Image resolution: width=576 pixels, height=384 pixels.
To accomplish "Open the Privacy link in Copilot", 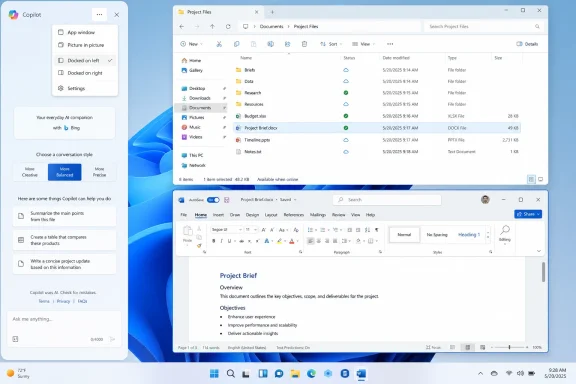I will [63, 301].
